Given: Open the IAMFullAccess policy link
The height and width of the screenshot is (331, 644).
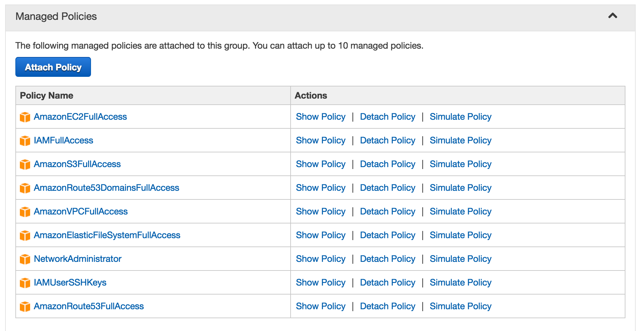Looking at the screenshot, I should [x=63, y=140].
